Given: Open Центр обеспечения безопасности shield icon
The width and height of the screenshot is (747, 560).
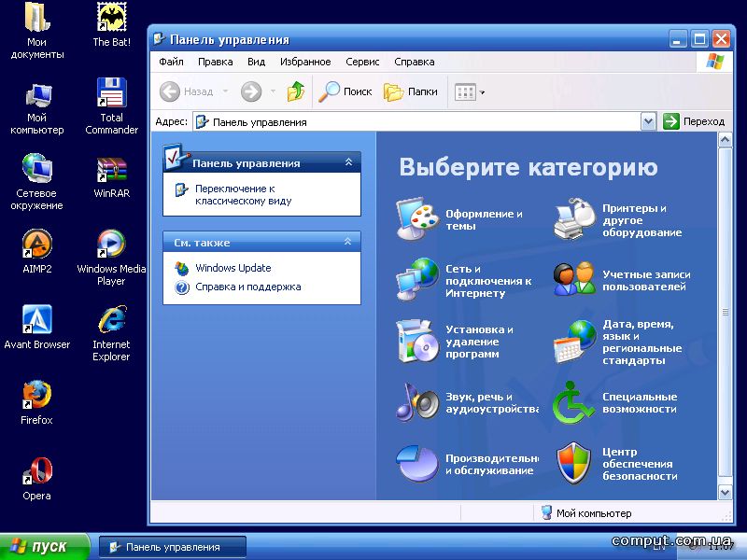Looking at the screenshot, I should pyautogui.click(x=574, y=463).
